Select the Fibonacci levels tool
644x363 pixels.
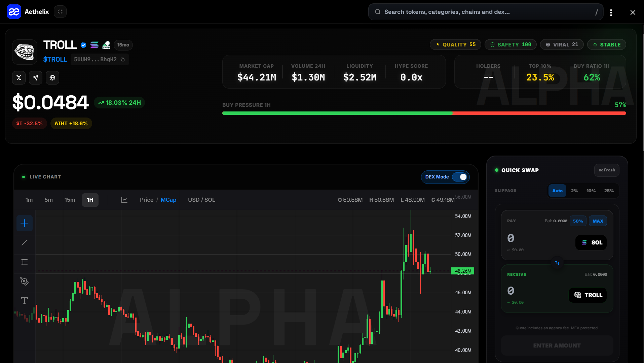25,262
